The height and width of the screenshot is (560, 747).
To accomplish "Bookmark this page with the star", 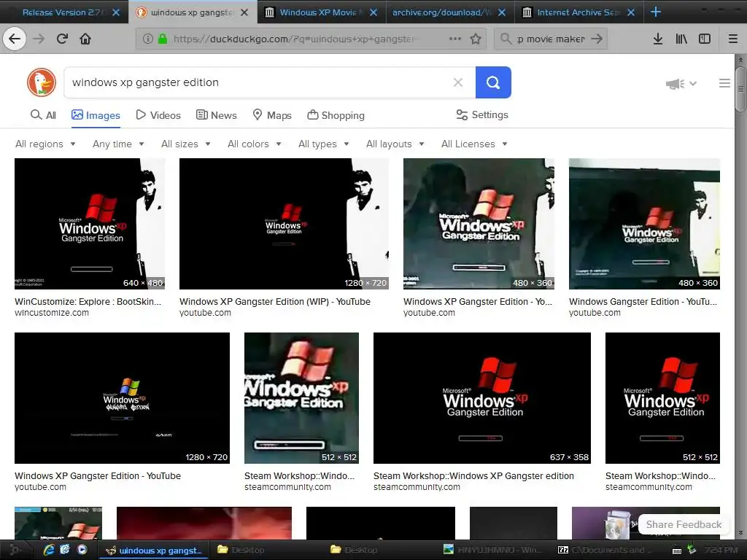I will 476,39.
